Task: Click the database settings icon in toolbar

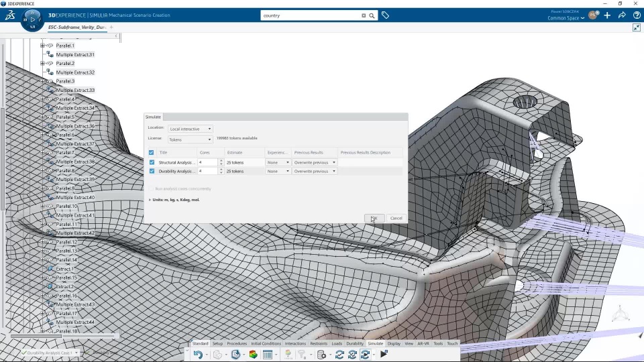Action: click(x=321, y=355)
